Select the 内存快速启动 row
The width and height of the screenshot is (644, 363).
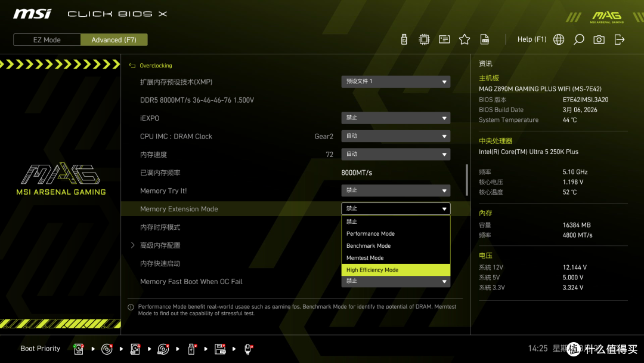[160, 263]
